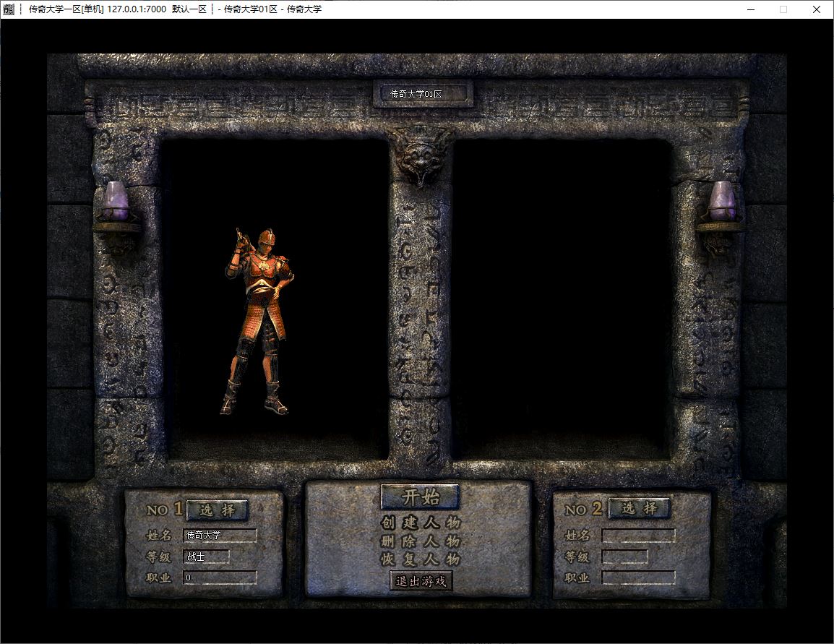834x644 pixels.
Task: Select 创建人物 to create a character
Action: pos(420,523)
